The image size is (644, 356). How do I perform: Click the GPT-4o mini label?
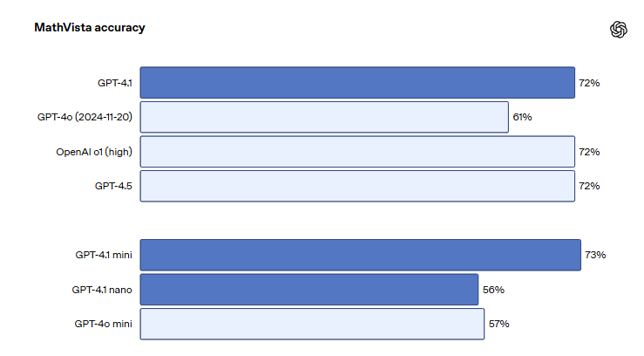pyautogui.click(x=103, y=324)
